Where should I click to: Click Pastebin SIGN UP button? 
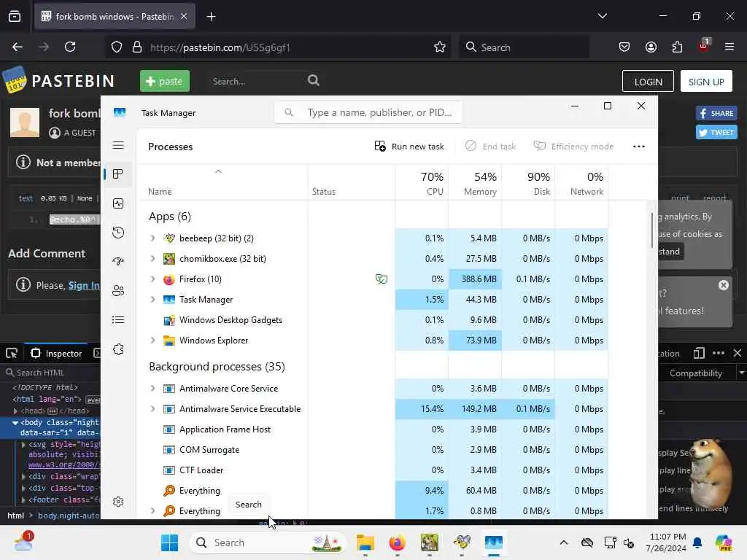[x=706, y=82]
